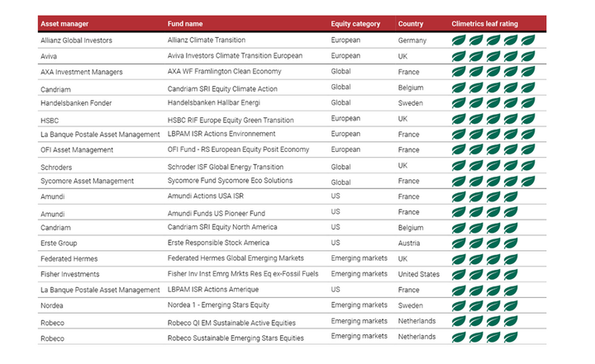Click first leaf in Nordea row
This screenshot has width=595, height=364.
pyautogui.click(x=459, y=306)
